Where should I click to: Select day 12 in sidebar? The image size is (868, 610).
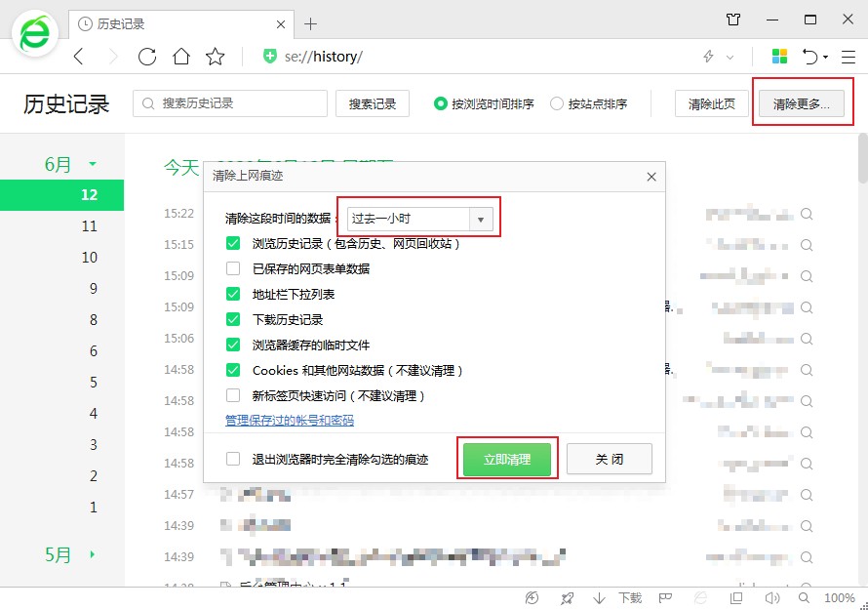click(62, 195)
